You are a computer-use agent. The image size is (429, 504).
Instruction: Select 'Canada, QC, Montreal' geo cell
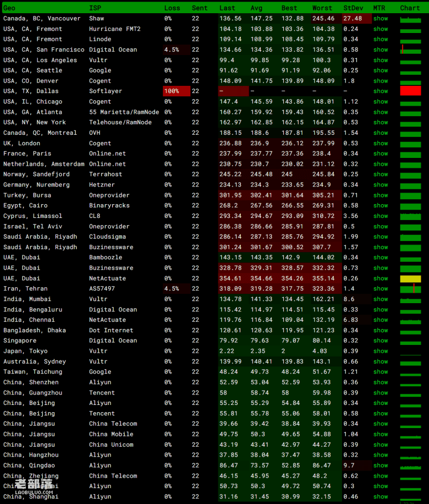coord(40,133)
